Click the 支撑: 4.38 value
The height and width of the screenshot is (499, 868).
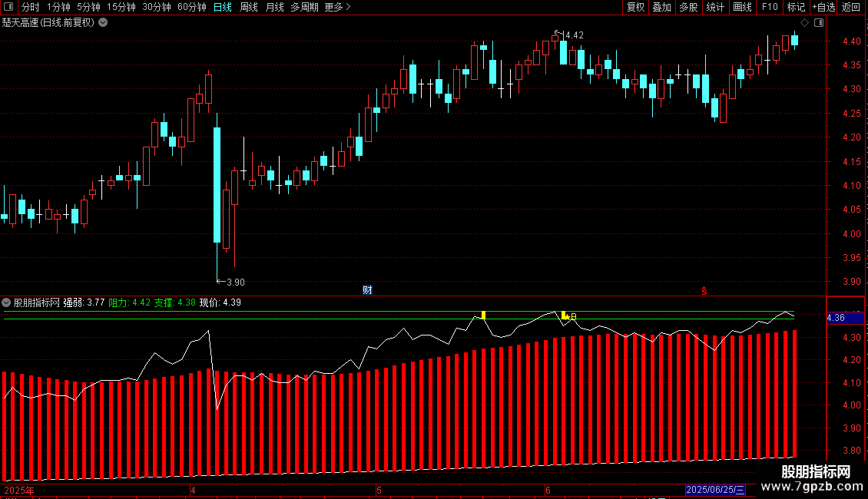175,302
